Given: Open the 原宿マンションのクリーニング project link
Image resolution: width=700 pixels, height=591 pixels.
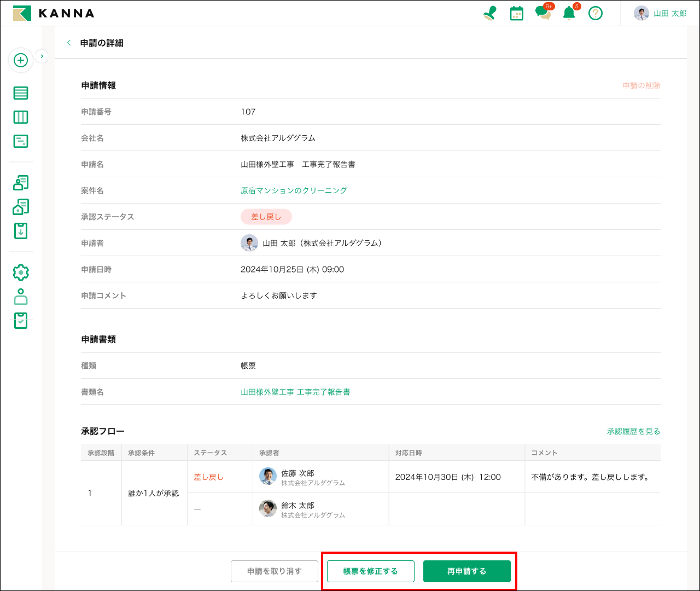Looking at the screenshot, I should click(x=294, y=190).
